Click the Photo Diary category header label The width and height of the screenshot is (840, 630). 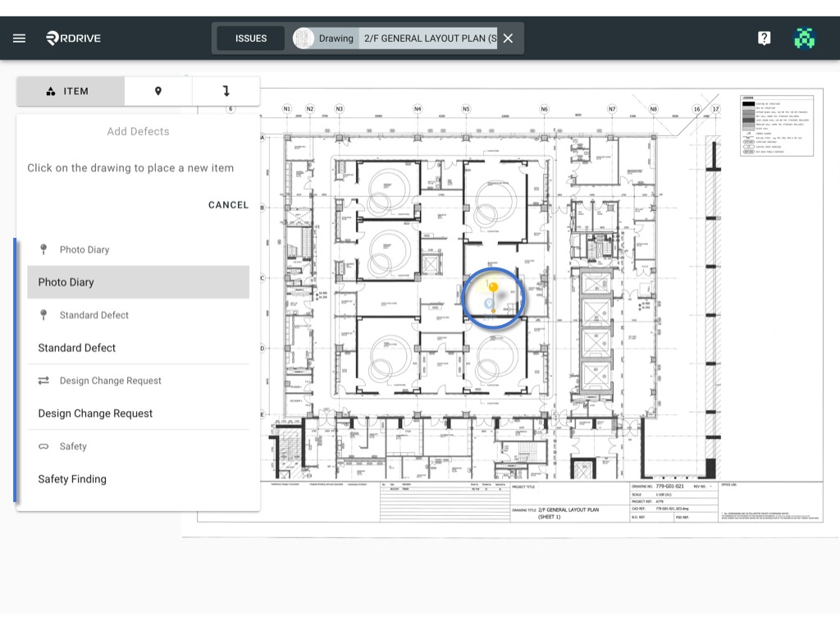[x=84, y=249]
